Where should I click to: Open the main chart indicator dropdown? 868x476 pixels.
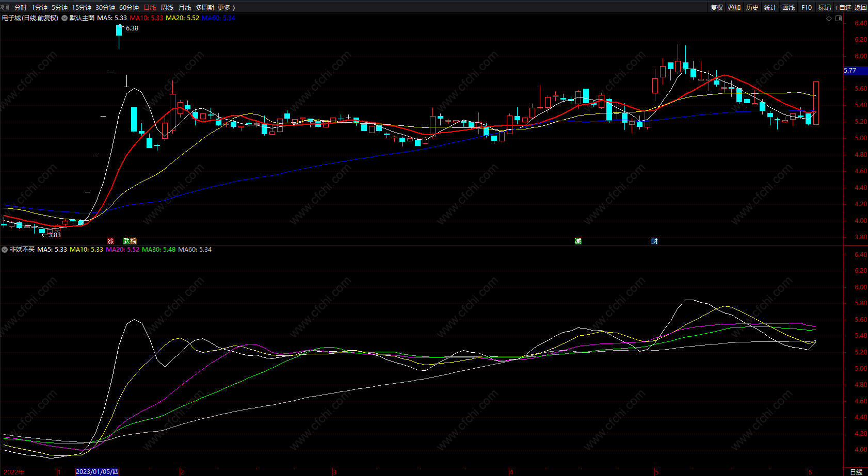click(x=65, y=18)
